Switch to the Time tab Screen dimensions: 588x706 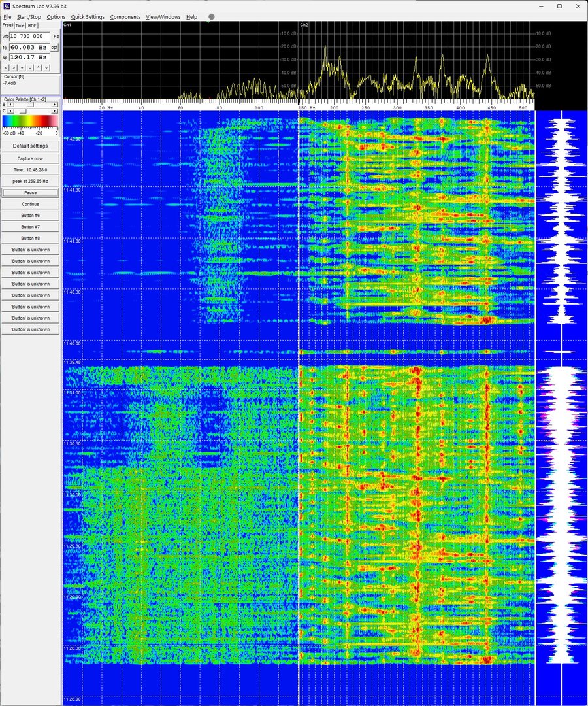(x=20, y=25)
